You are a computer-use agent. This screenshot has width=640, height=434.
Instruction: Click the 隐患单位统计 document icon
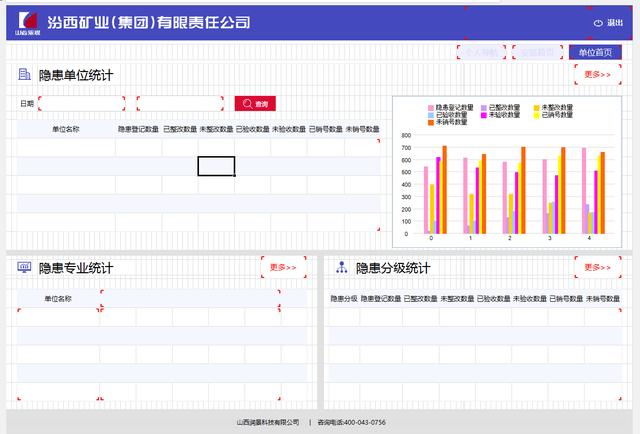pos(25,74)
